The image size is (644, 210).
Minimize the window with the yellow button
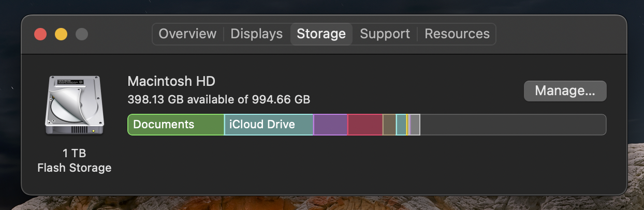(x=61, y=34)
